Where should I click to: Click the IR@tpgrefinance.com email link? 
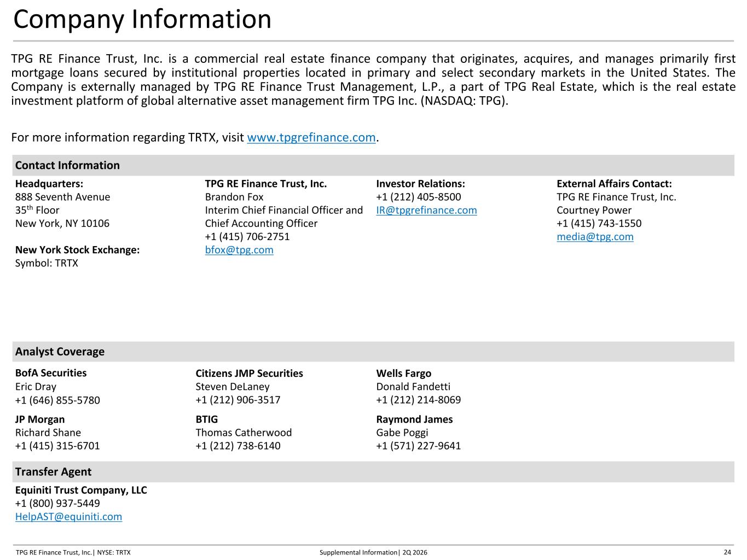(x=426, y=210)
